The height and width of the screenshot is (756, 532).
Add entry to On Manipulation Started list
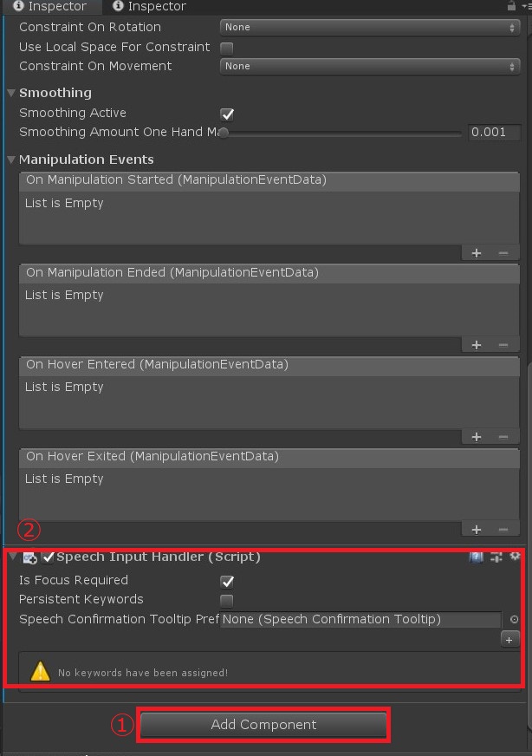pos(476,253)
